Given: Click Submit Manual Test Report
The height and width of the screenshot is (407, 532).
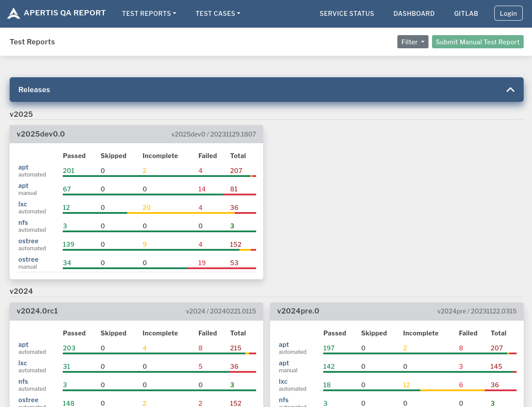Looking at the screenshot, I should [477, 42].
